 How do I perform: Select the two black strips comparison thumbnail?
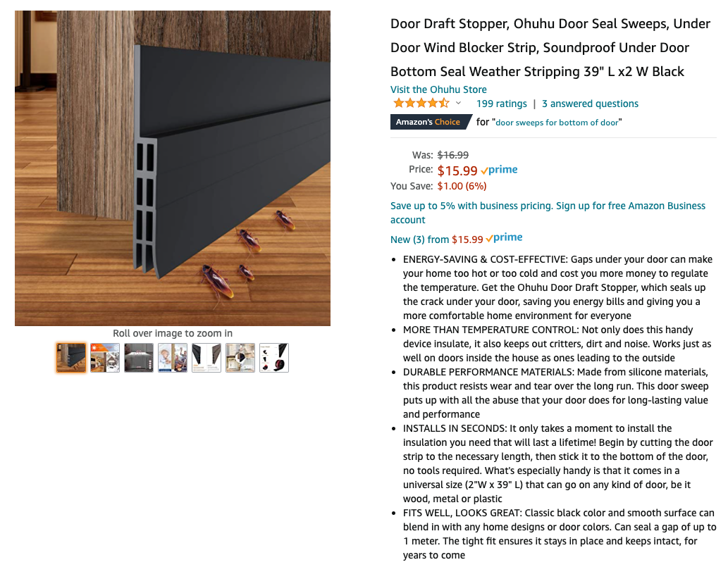click(x=206, y=358)
